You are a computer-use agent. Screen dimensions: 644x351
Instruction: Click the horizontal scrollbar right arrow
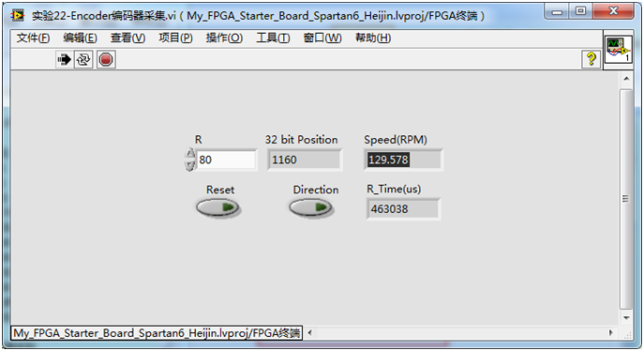[611, 332]
